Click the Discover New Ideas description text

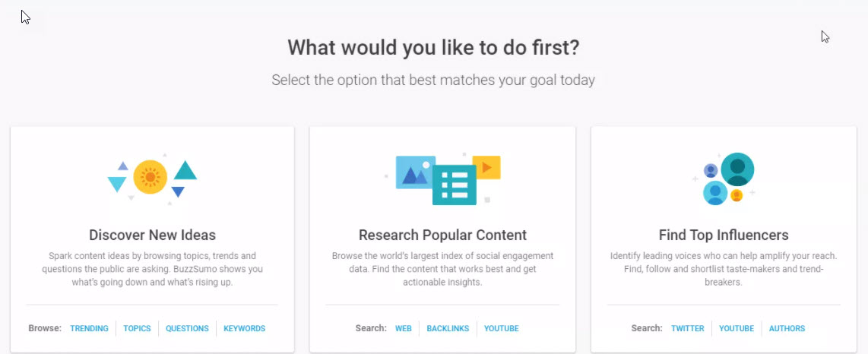(152, 269)
